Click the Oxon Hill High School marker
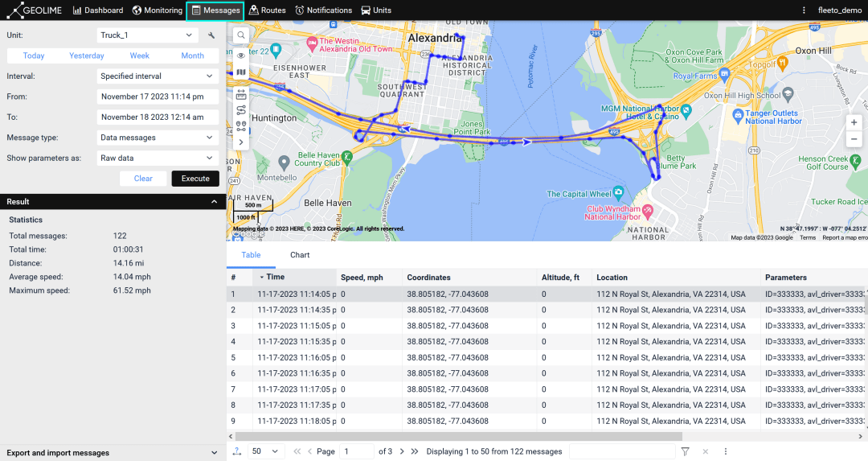The image size is (868, 461). (788, 93)
